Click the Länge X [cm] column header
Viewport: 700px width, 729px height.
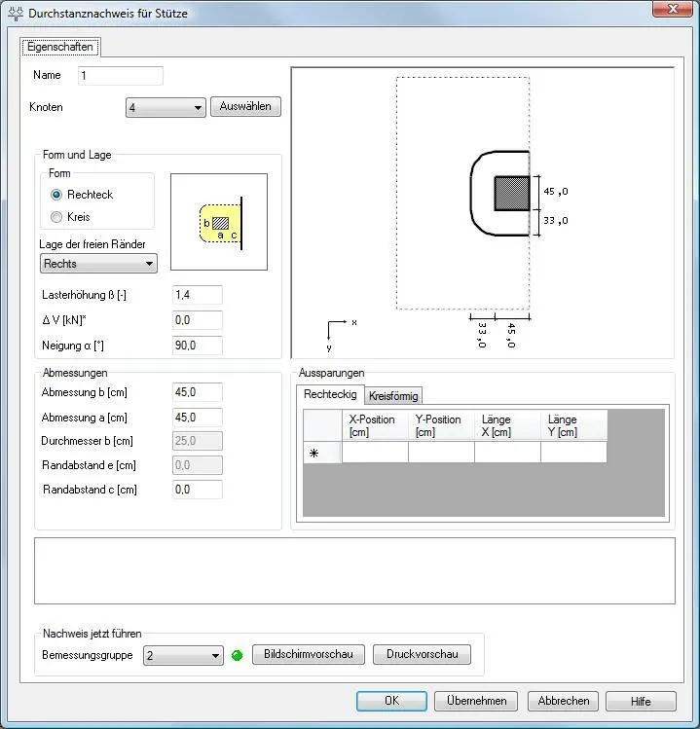tap(507, 425)
